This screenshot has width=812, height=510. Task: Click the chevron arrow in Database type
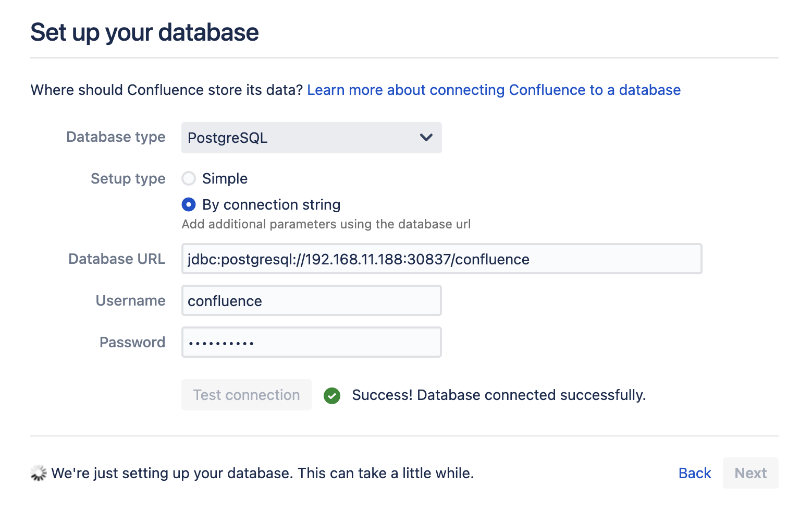426,138
